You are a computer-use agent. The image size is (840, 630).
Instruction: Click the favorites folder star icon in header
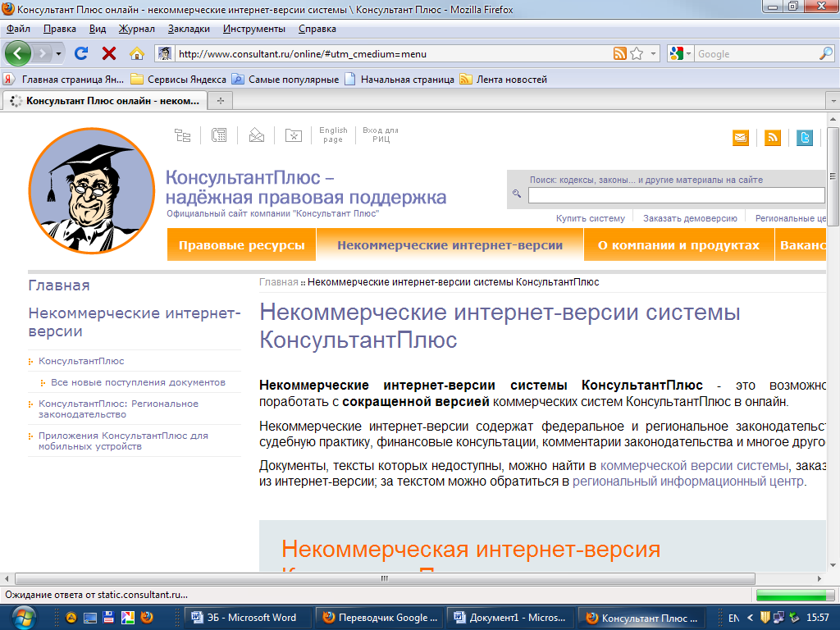294,135
